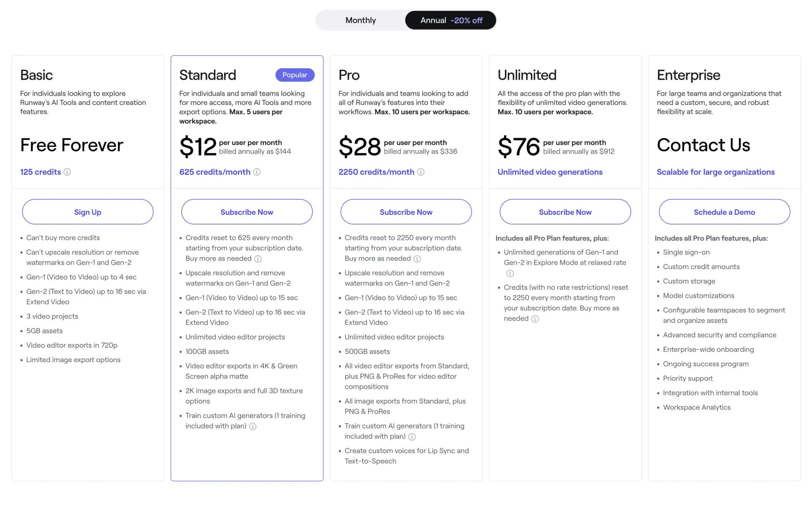Click info icon next to 2250 credits/month
The width and height of the screenshot is (812, 517).
pos(420,172)
